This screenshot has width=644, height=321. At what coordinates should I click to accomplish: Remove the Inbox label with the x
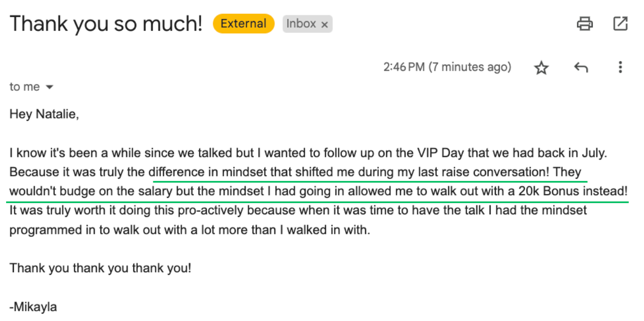[x=325, y=25]
